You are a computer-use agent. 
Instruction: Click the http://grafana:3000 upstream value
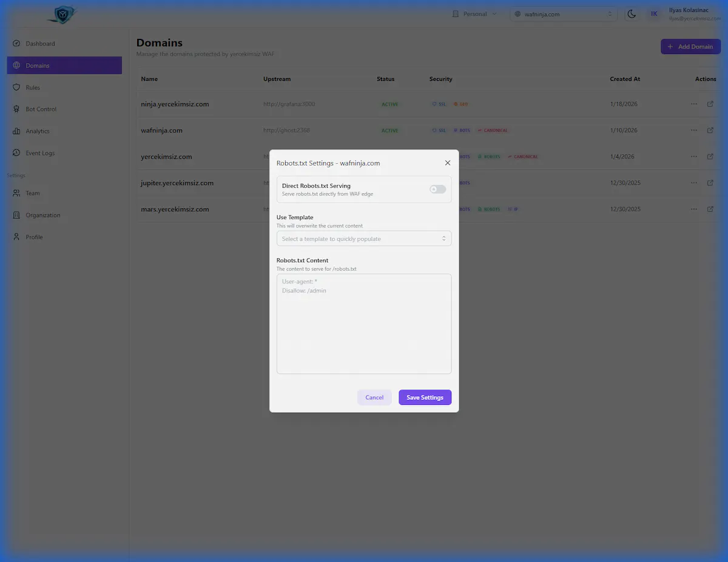click(289, 104)
